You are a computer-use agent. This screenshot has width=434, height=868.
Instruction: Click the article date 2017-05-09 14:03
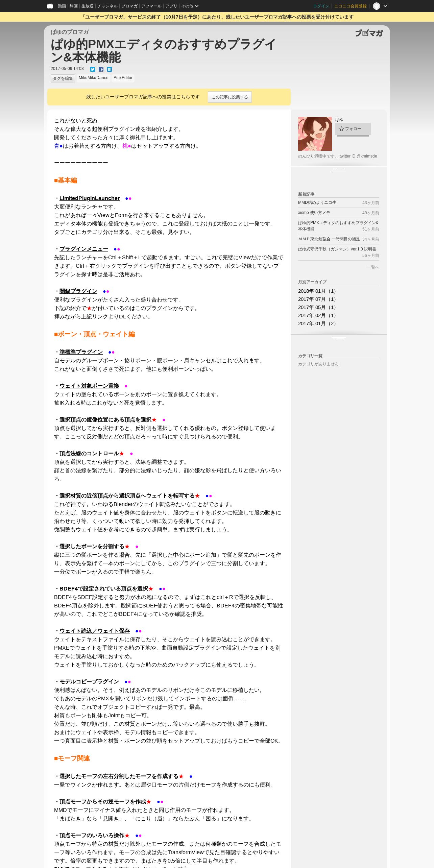(x=67, y=69)
